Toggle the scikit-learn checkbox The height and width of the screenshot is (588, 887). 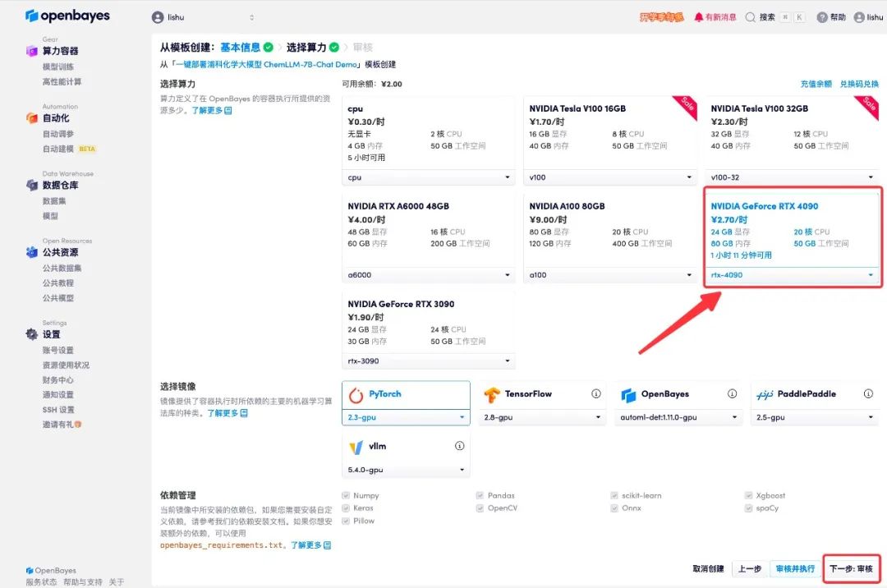click(614, 495)
